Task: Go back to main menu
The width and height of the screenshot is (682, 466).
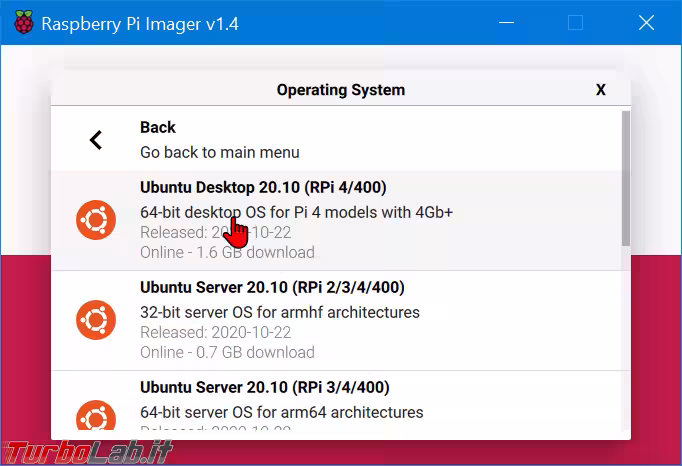Action: pos(219,153)
